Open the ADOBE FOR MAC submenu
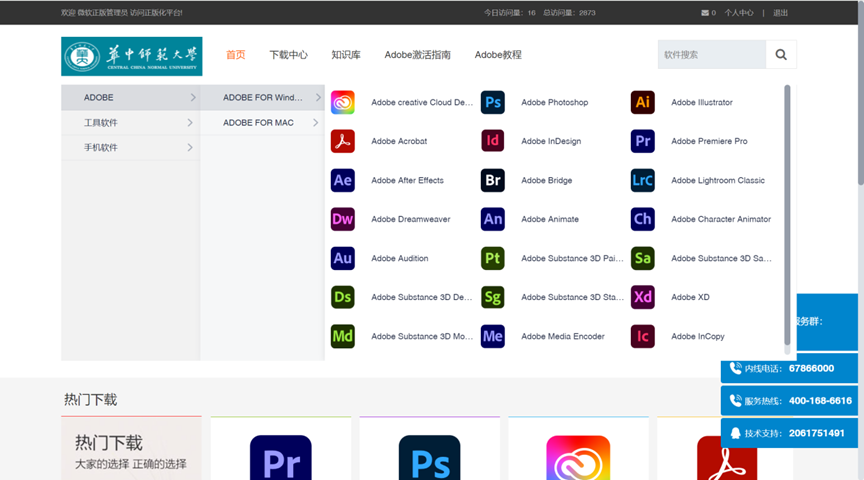 point(262,123)
